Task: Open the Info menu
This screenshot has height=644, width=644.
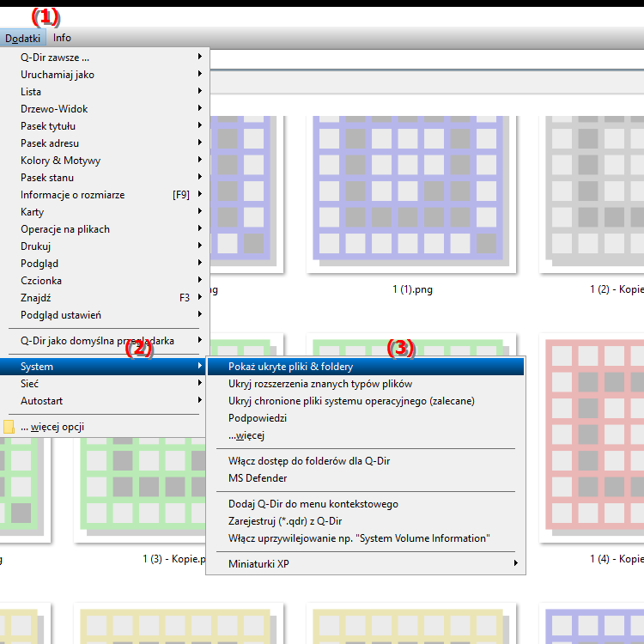Action: click(x=62, y=38)
